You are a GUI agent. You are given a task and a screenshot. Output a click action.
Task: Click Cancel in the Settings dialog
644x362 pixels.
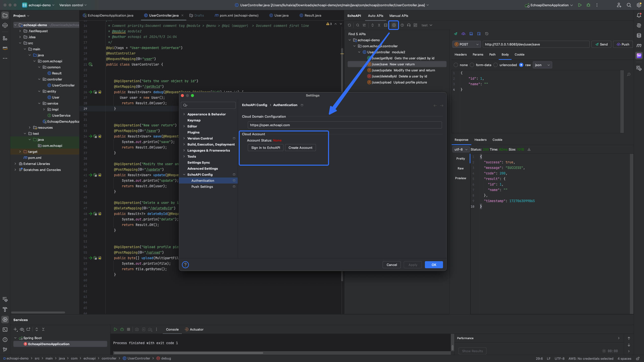tap(392, 265)
